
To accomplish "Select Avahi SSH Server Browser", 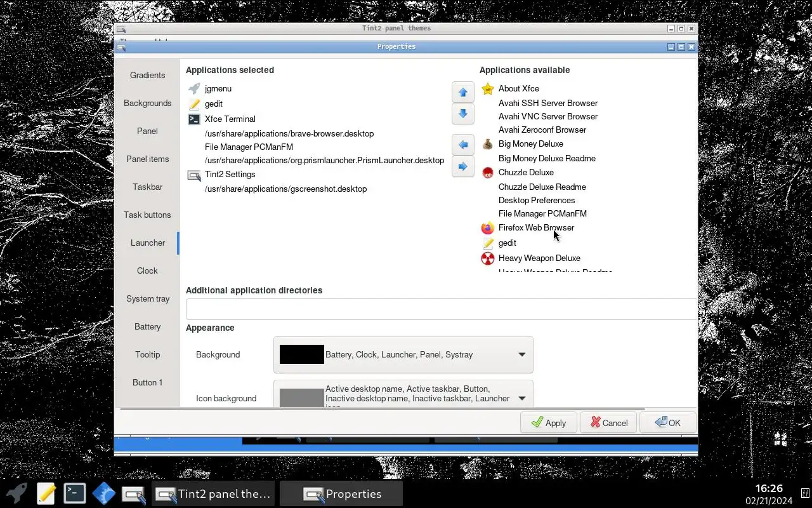I will click(x=548, y=104).
